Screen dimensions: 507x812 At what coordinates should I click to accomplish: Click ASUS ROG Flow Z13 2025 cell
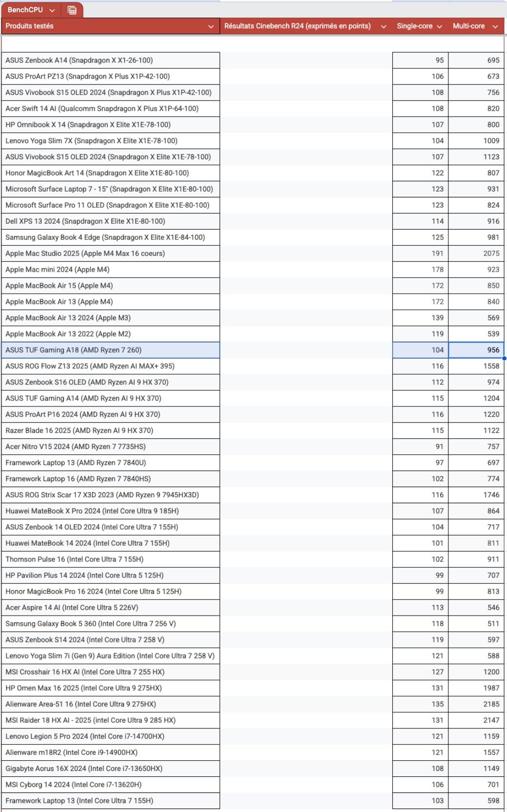click(x=110, y=366)
